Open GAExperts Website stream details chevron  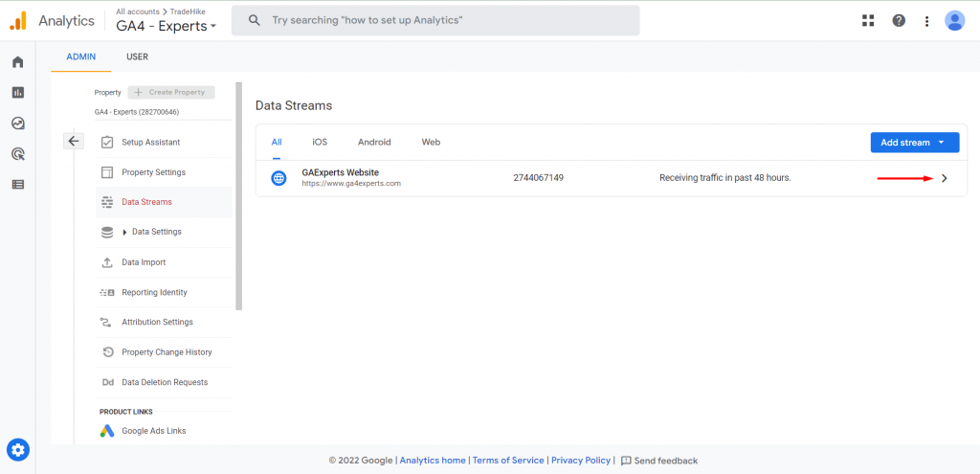point(944,178)
